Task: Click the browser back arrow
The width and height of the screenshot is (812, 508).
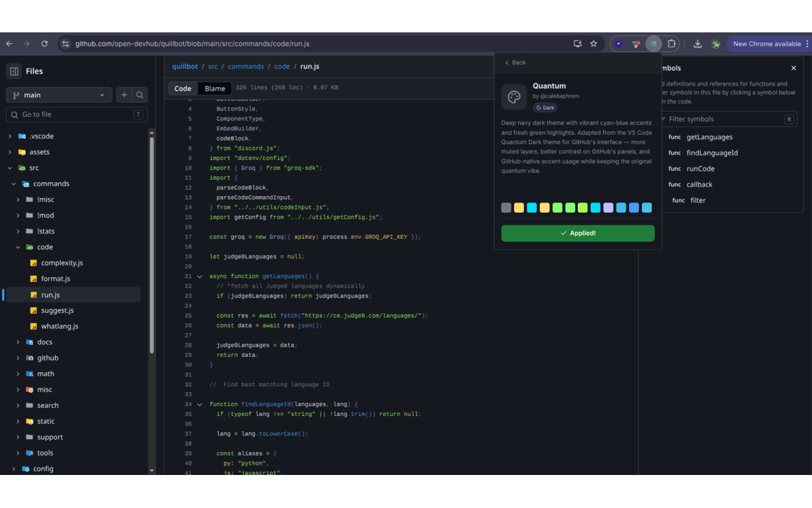Action: [9, 44]
